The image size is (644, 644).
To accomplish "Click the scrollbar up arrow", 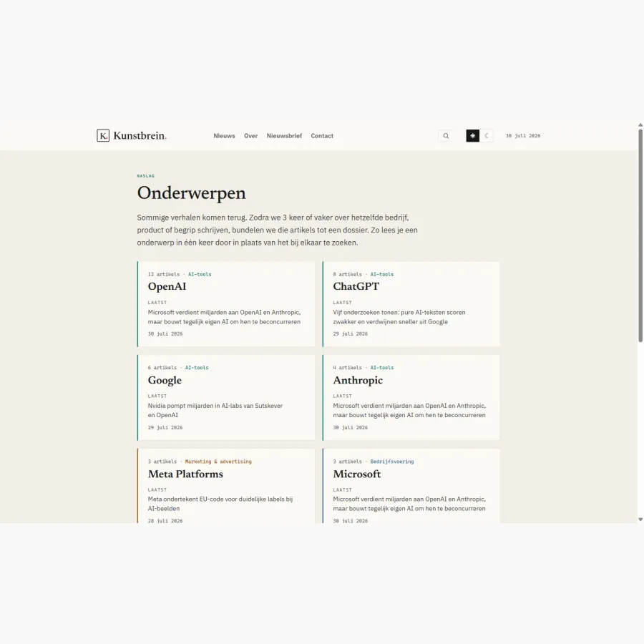I will pyautogui.click(x=640, y=125).
